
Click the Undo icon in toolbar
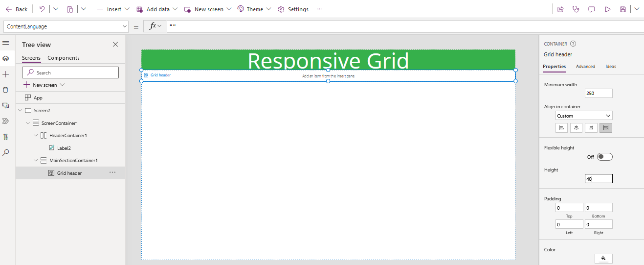[42, 9]
